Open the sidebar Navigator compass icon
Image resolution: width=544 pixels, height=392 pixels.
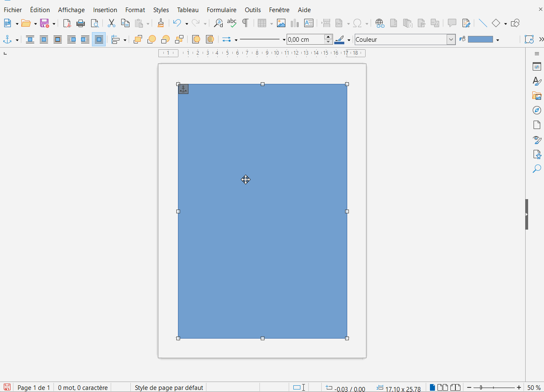pos(537,110)
